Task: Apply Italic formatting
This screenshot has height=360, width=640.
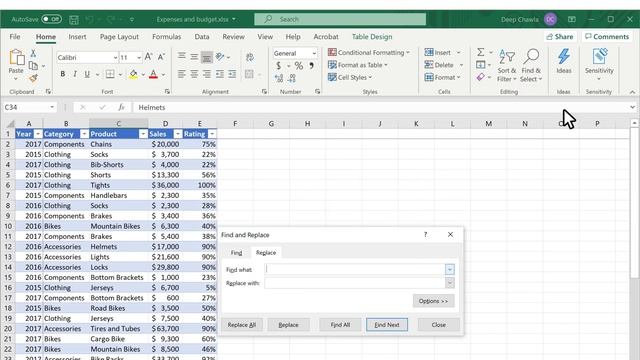Action: click(75, 74)
